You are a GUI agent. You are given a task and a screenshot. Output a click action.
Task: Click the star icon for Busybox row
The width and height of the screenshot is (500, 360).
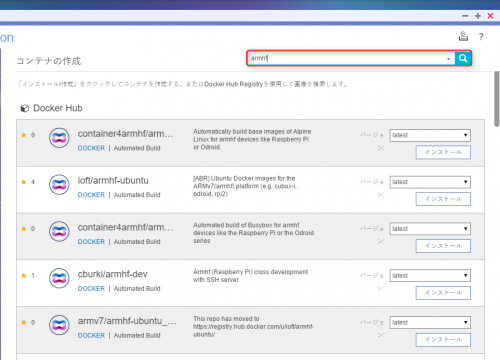[24, 229]
